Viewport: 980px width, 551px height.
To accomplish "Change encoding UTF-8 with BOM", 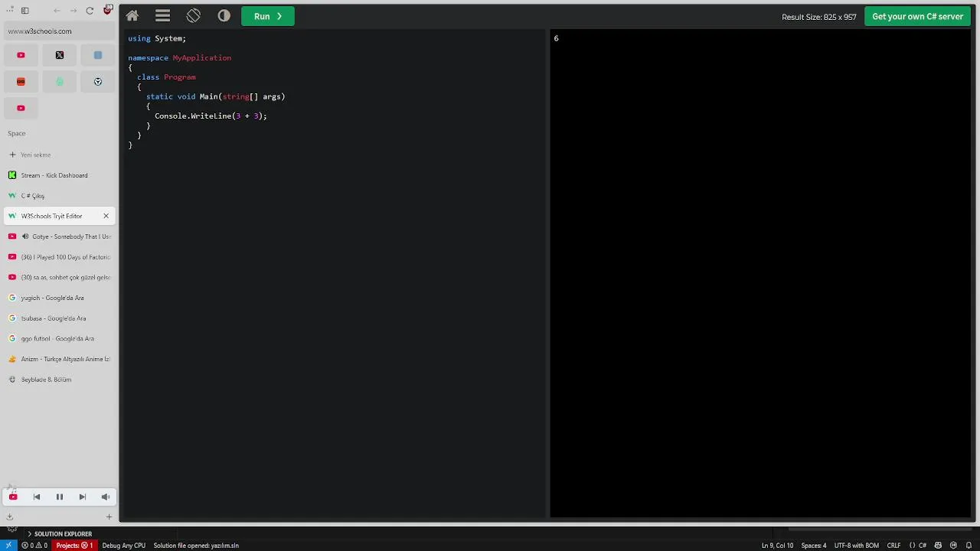I will [x=856, y=546].
